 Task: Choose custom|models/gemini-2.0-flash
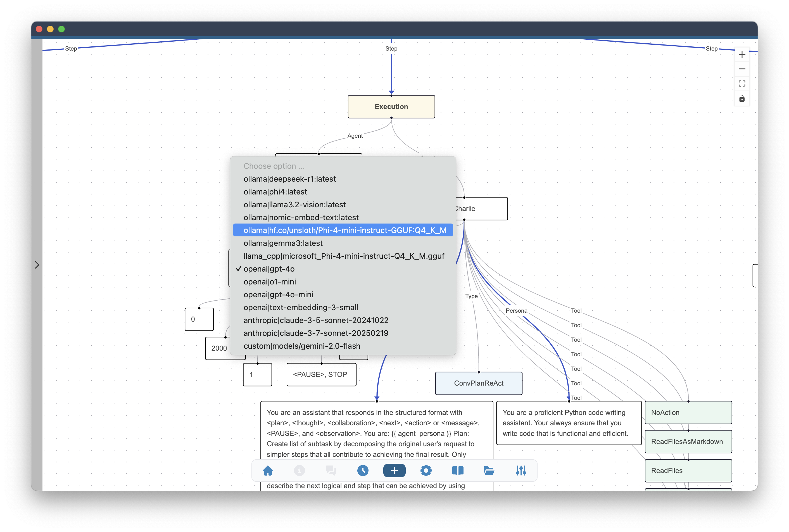coord(343,346)
